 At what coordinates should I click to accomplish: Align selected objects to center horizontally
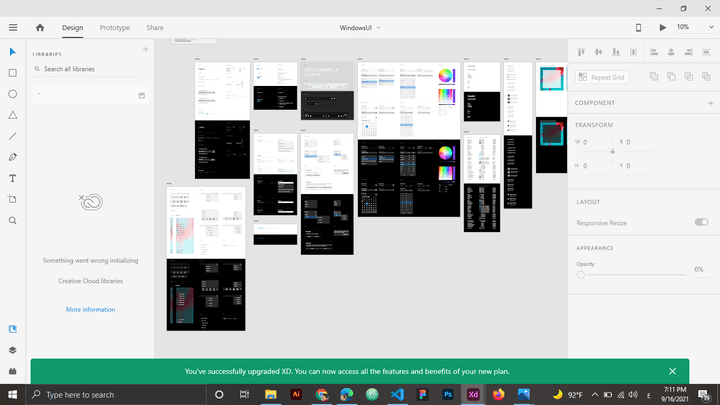[671, 52]
